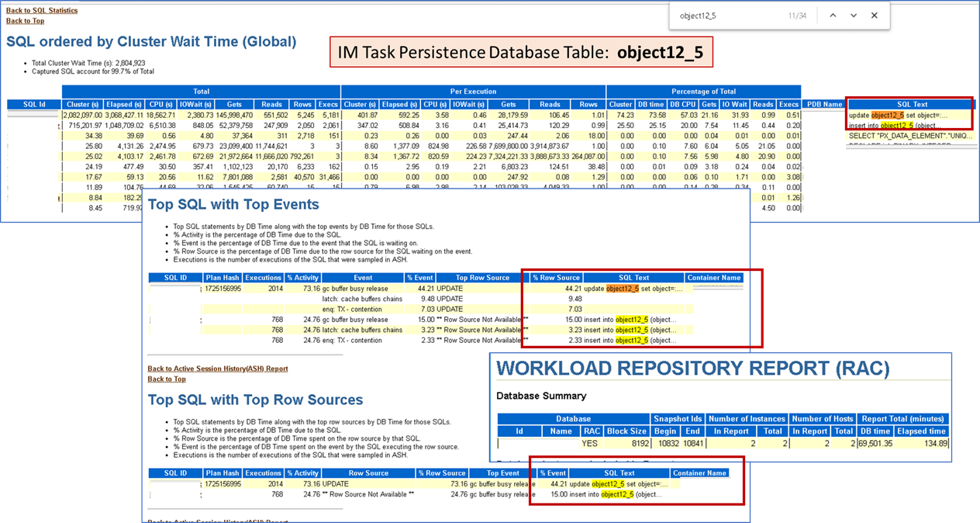980x523 pixels.
Task: Click the Percentage of Total group header
Action: point(704,92)
